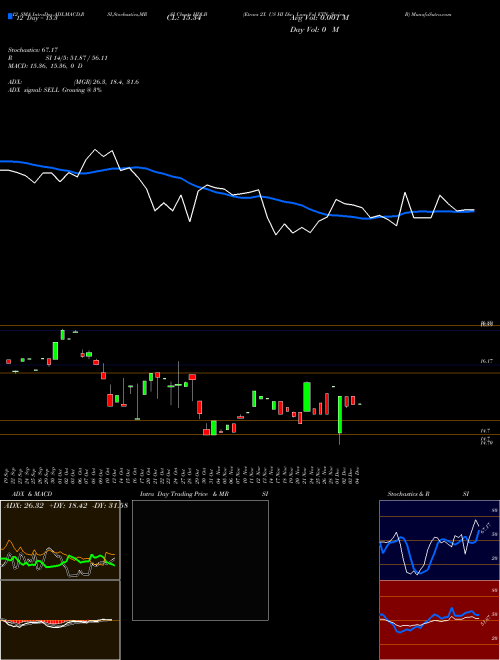This screenshot has width=500, height=660.
Task: Click the '+DY: 18.42' reading
Action: point(68,505)
